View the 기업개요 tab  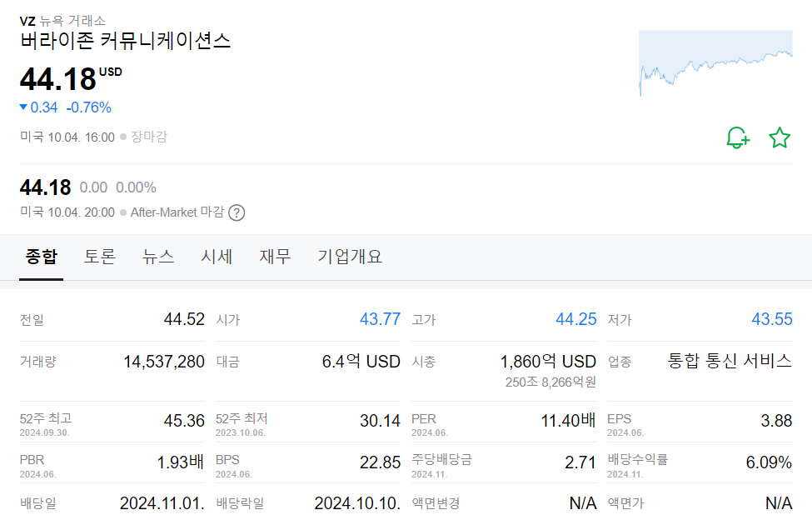[x=350, y=257]
